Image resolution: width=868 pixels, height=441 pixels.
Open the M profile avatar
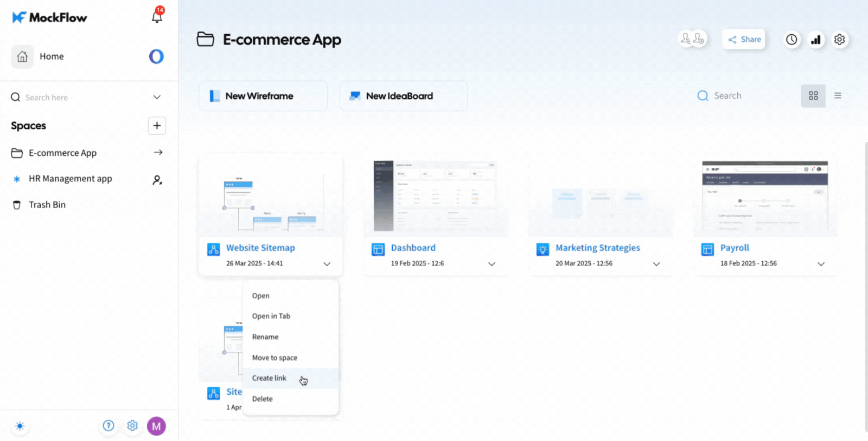[156, 426]
